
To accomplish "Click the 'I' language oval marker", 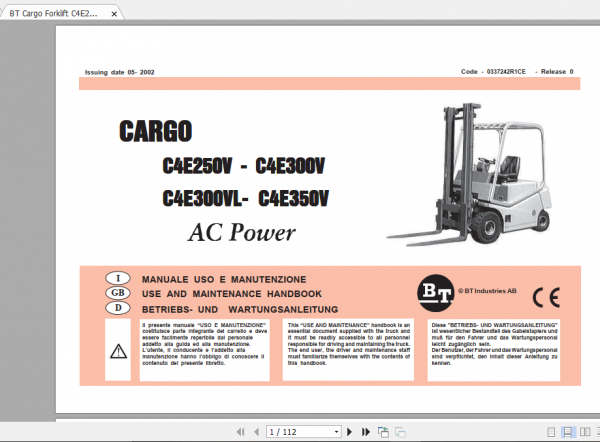I will click(x=118, y=278).
